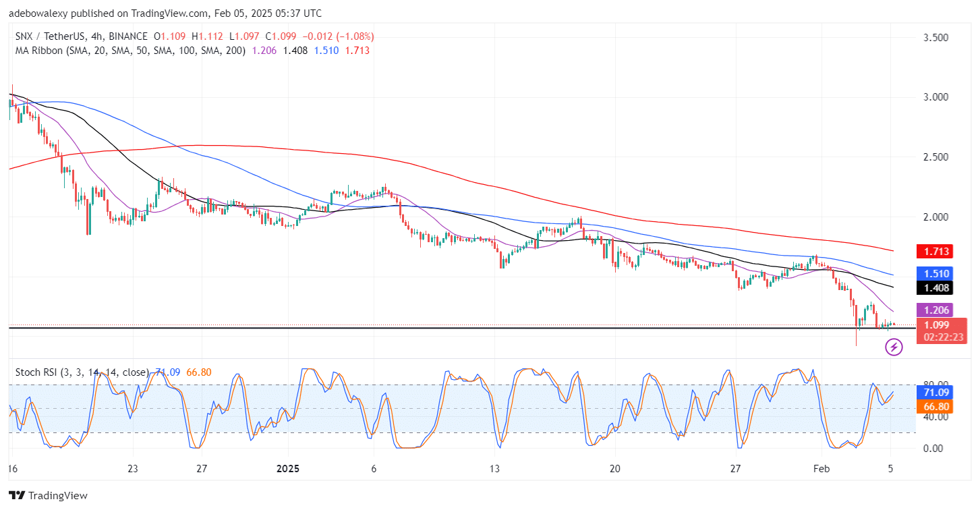980x510 pixels.
Task: Click the purple 1.206 value in the MA Ribbon legend
Action: 263,51
